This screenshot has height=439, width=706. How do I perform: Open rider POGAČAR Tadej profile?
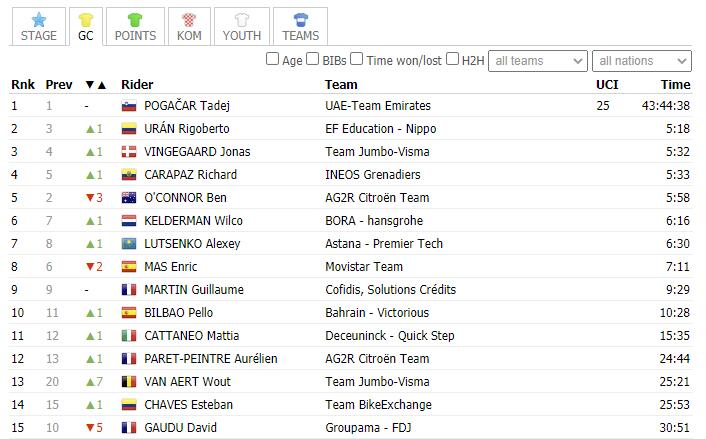tap(187, 105)
